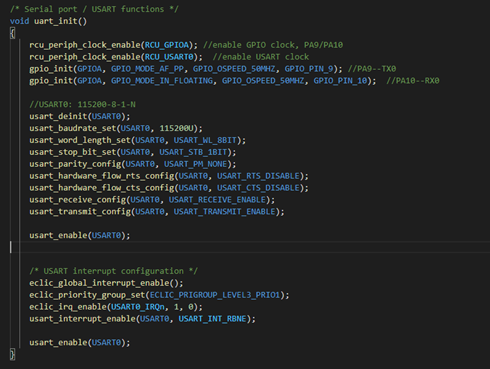Click USART_RECEIVE_ENABLE constant
The height and width of the screenshot is (369, 490).
click(x=217, y=200)
